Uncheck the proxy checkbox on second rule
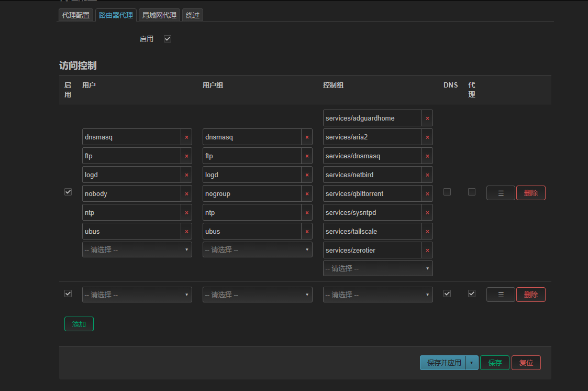This screenshot has width=588, height=391. coord(472,294)
